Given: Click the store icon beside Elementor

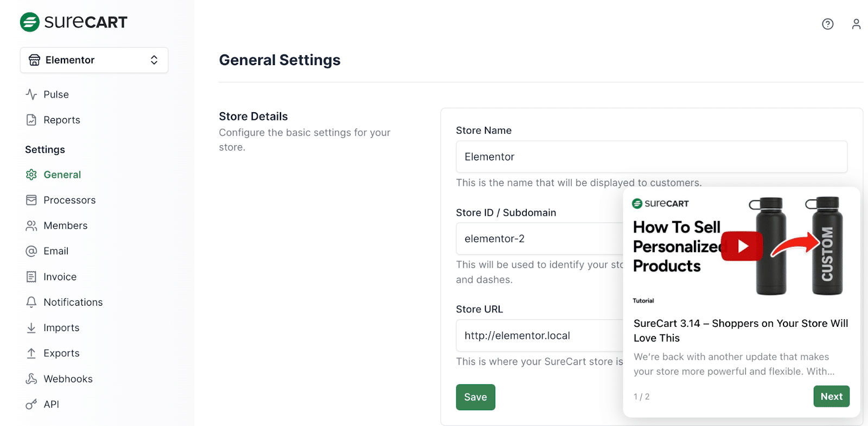Looking at the screenshot, I should (34, 60).
